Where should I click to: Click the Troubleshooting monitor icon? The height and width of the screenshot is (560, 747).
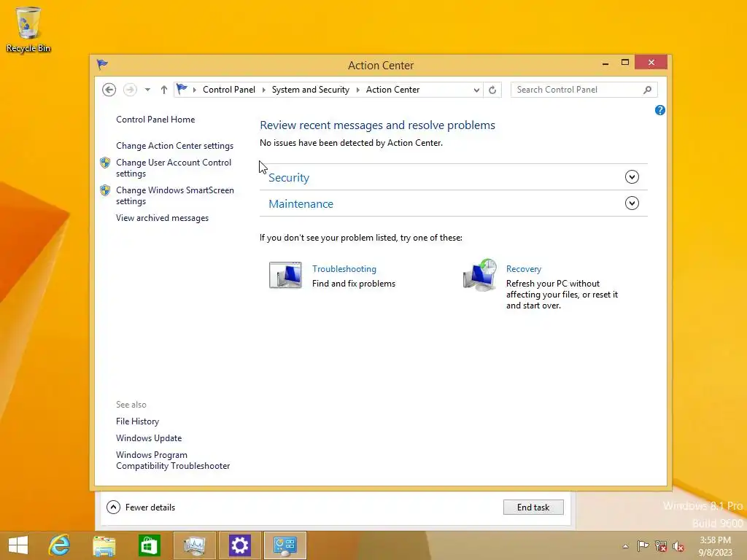click(x=285, y=275)
